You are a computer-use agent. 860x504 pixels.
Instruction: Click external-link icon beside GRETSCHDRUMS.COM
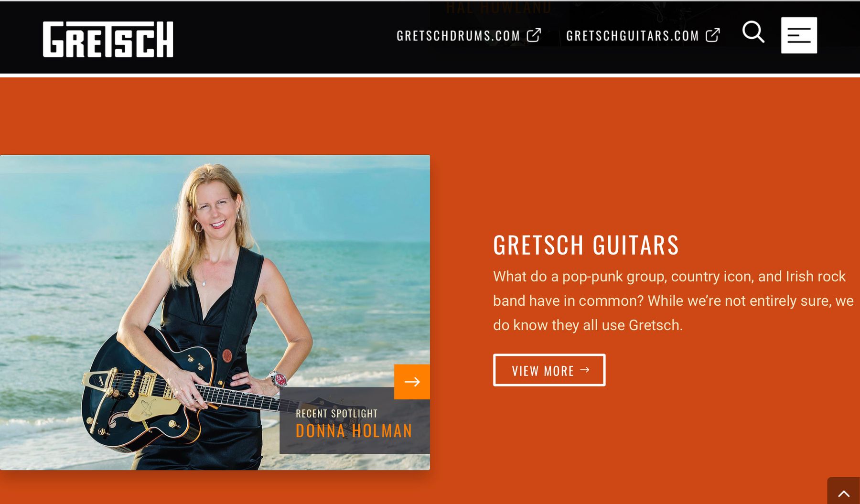click(534, 35)
